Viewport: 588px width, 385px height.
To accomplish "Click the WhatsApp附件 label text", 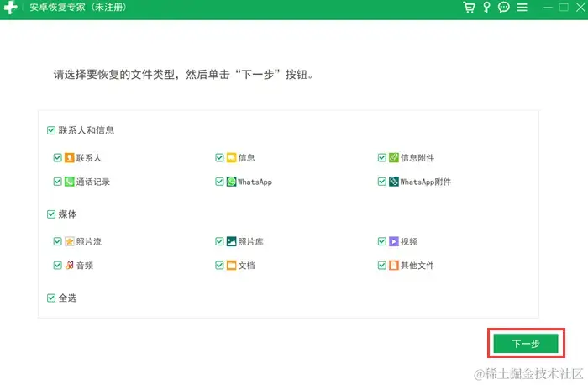I will click(425, 182).
